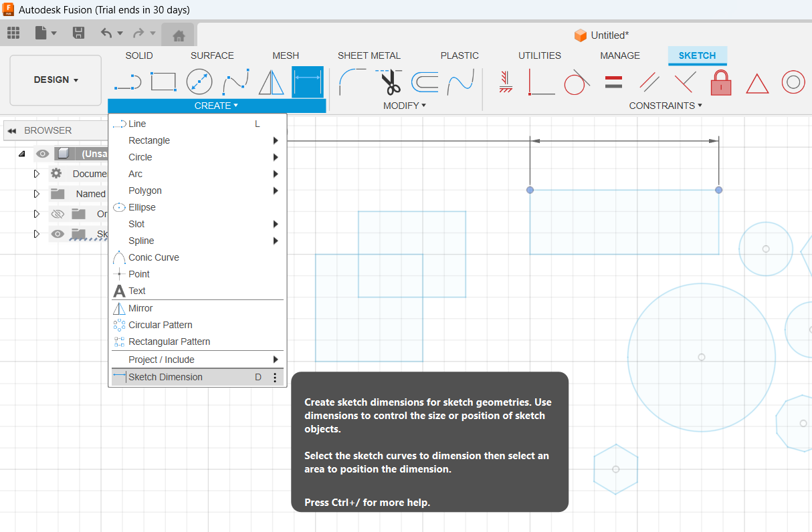Switch to the MESH tab
812x532 pixels.
coord(286,55)
